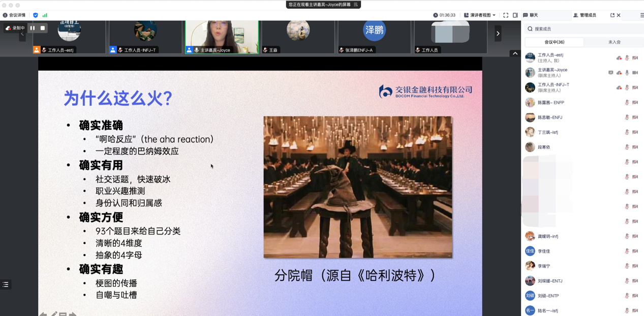The height and width of the screenshot is (316, 644).
Task: Toggle camera for 陈露茜-ENFP
Action: (635, 102)
